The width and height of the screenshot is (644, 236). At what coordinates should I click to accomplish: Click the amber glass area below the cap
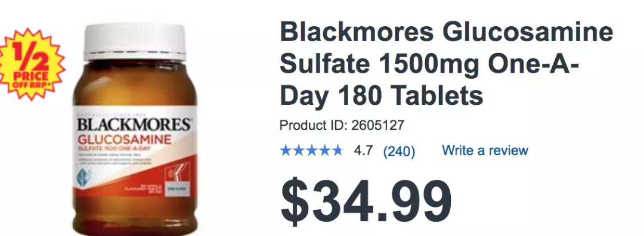coord(135,83)
